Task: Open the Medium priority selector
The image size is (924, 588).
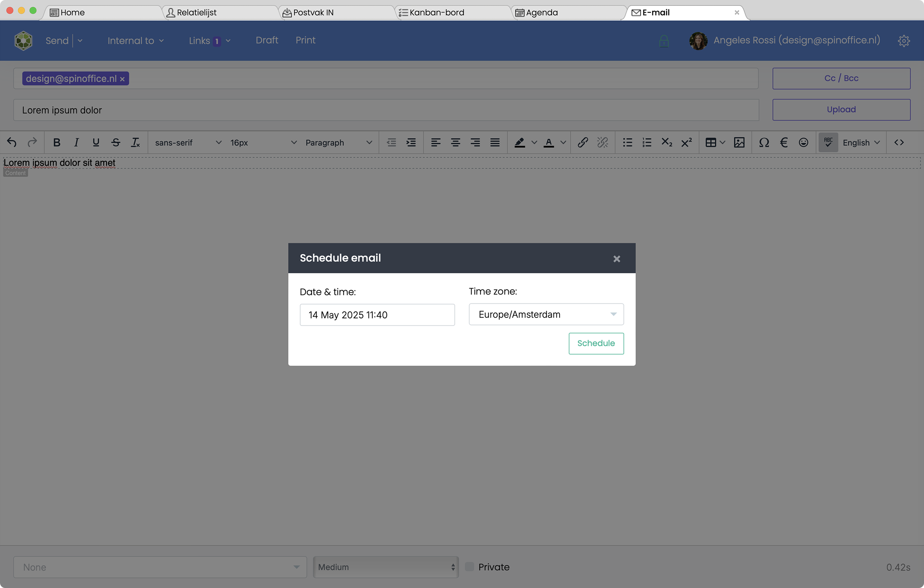Action: [386, 567]
